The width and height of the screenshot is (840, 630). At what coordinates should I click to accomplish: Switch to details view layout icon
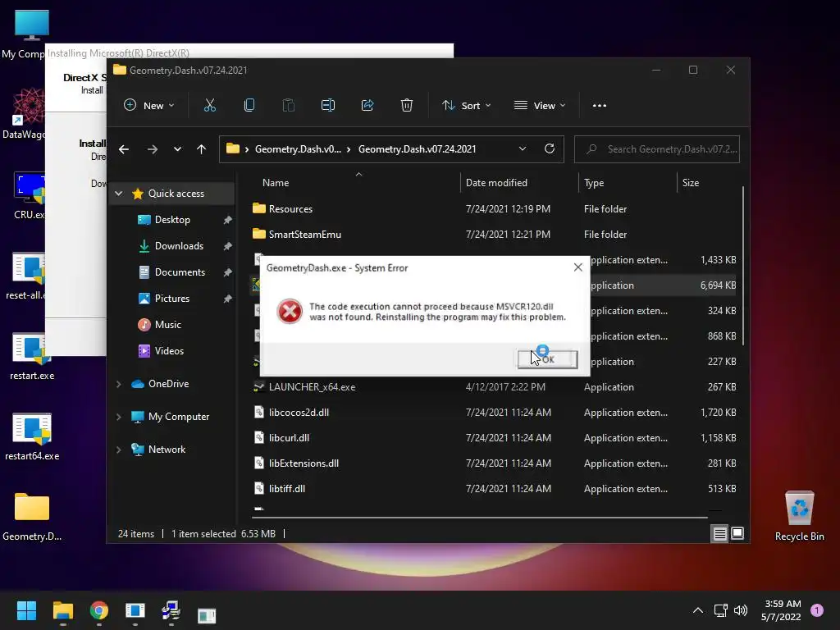pyautogui.click(x=719, y=533)
